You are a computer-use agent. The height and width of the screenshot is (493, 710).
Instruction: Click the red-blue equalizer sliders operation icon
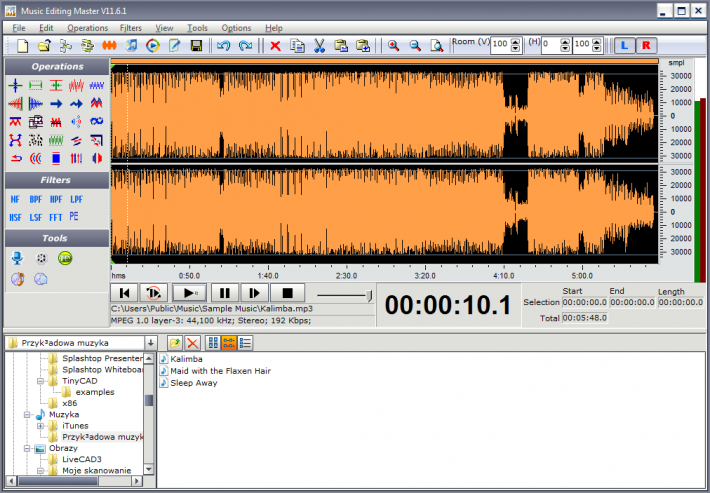[76, 158]
